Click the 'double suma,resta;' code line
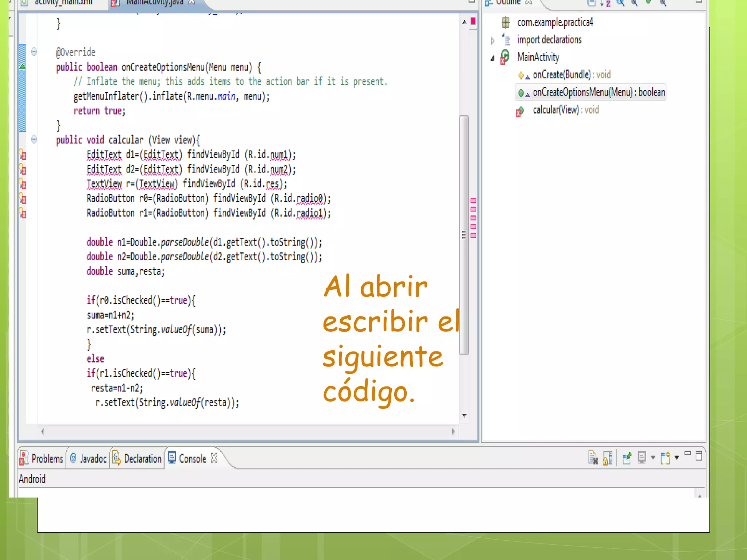747x560 pixels. pyautogui.click(x=125, y=271)
